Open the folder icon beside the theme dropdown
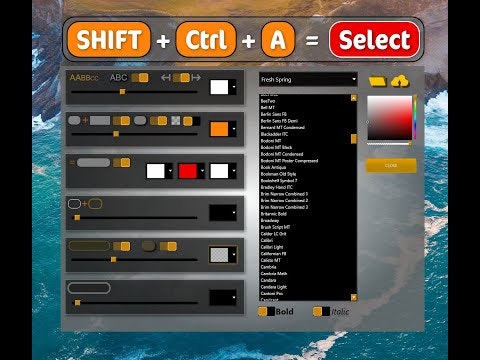 (x=378, y=81)
